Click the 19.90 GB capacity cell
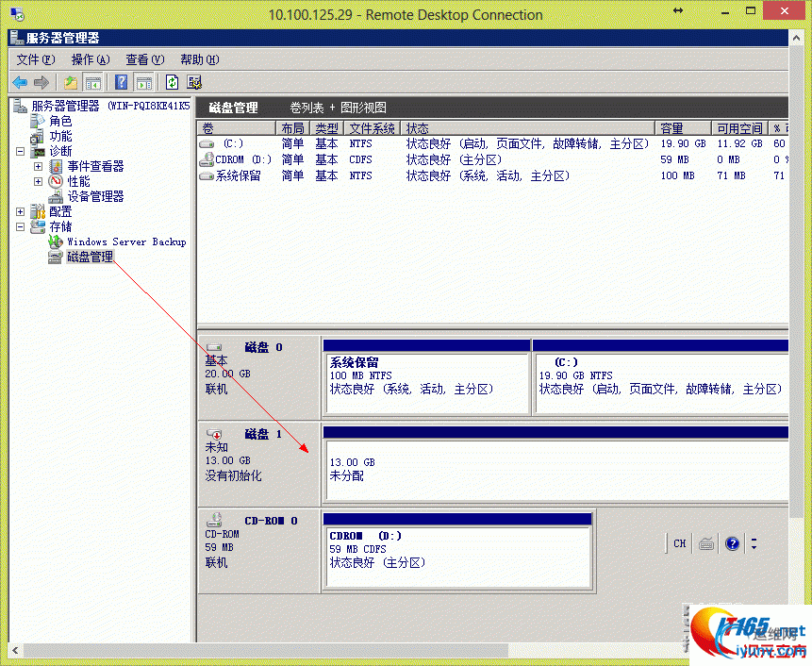812x666 pixels. 683,143
